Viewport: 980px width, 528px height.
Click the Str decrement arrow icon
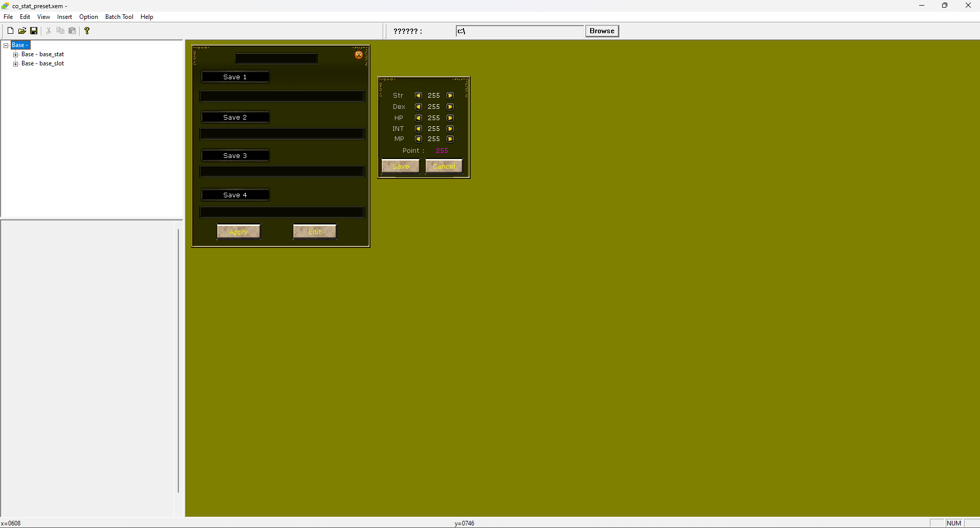pos(418,95)
